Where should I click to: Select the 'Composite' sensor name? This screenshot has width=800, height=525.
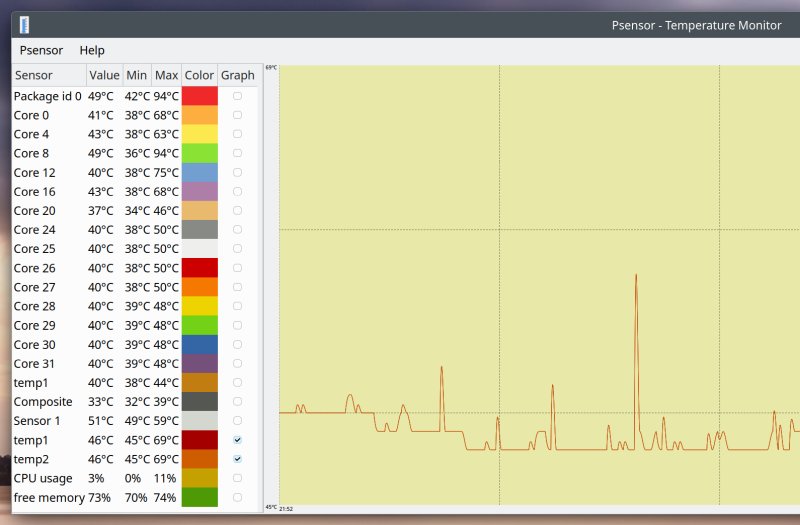click(43, 402)
